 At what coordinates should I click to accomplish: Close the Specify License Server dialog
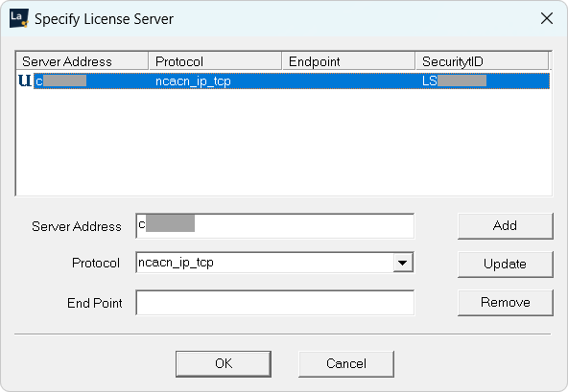[x=547, y=18]
